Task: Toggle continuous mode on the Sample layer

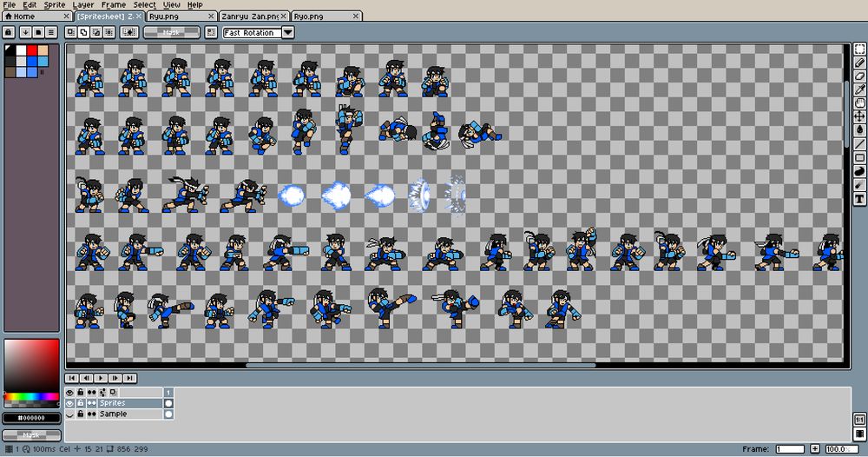Action: [x=92, y=414]
